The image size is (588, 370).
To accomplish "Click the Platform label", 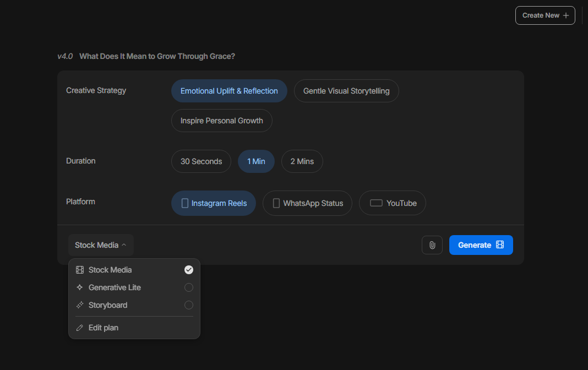I will pos(80,202).
